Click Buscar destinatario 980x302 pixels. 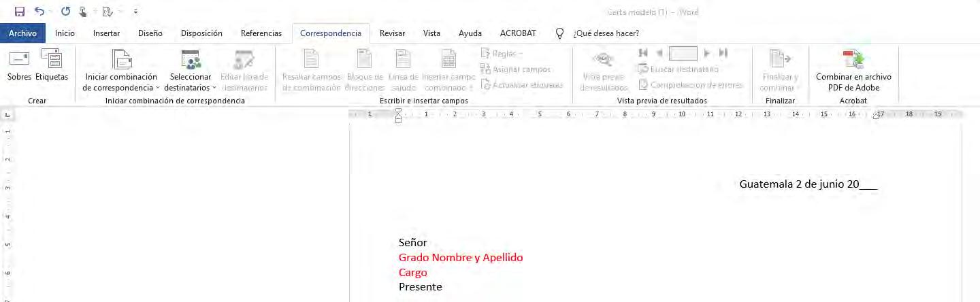[x=679, y=69]
